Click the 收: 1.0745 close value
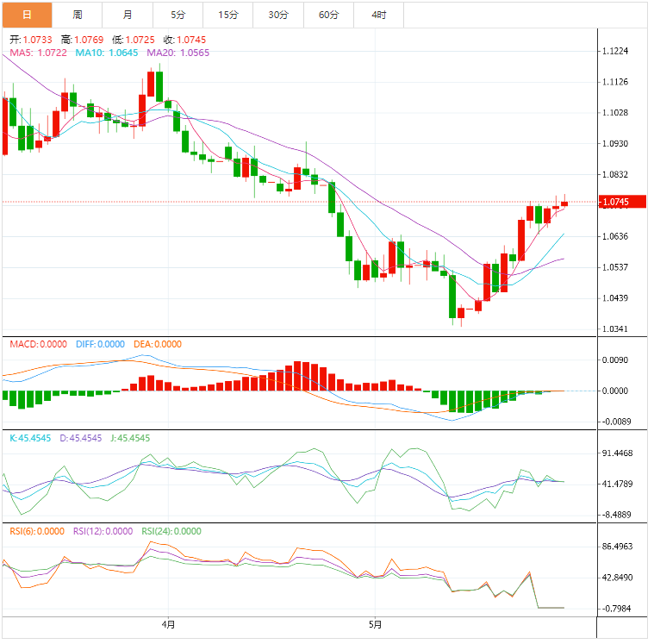 (184, 40)
